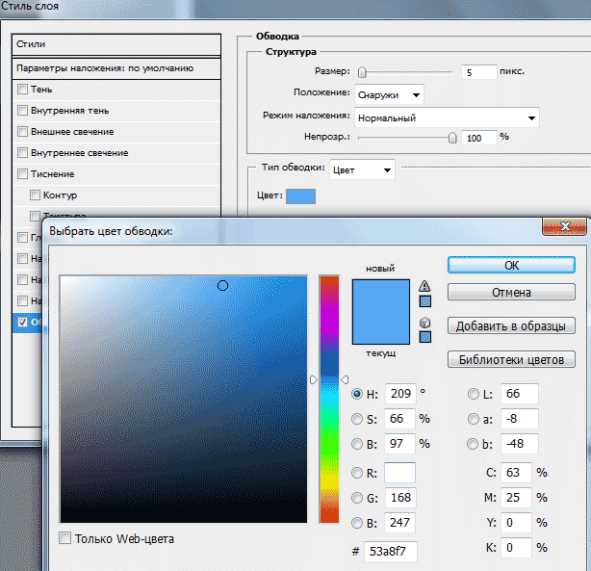Click the circle marker in the color field
The image size is (591, 571).
click(x=222, y=286)
